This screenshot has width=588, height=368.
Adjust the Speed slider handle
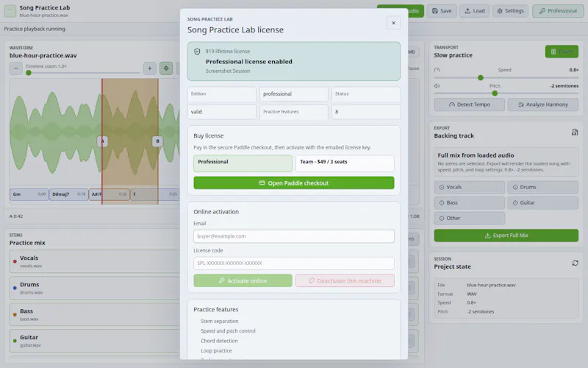pyautogui.click(x=481, y=78)
